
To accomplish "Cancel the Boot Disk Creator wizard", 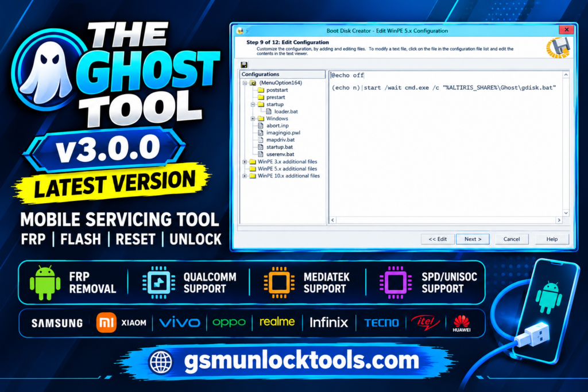I will (512, 239).
